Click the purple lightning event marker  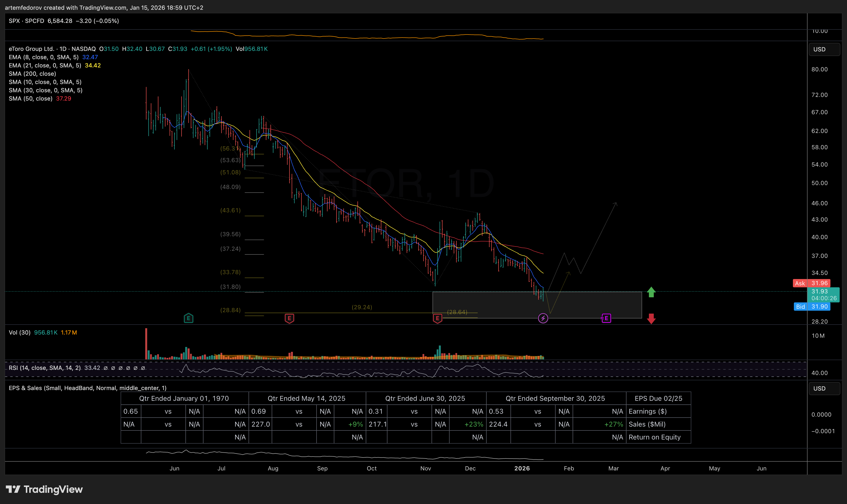point(543,318)
